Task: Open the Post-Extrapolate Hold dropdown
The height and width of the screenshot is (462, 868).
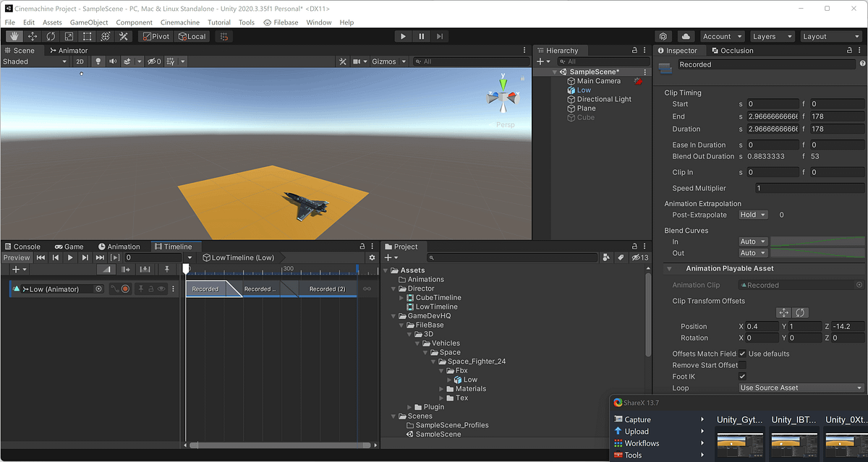Action: click(x=752, y=215)
